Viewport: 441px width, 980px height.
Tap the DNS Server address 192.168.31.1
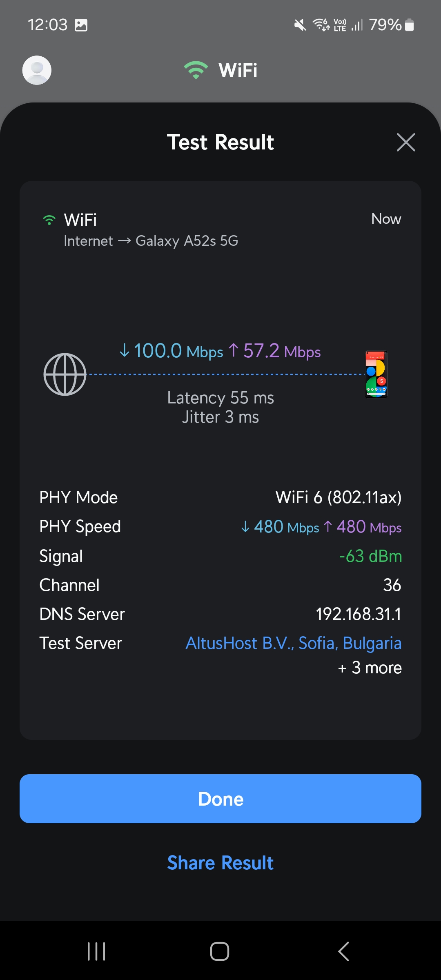(x=359, y=614)
